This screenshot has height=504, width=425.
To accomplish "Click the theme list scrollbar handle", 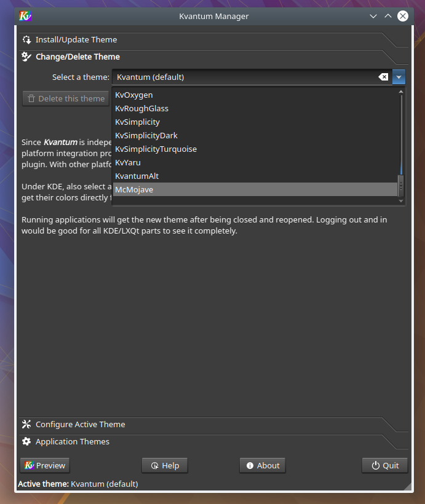I will (x=401, y=186).
